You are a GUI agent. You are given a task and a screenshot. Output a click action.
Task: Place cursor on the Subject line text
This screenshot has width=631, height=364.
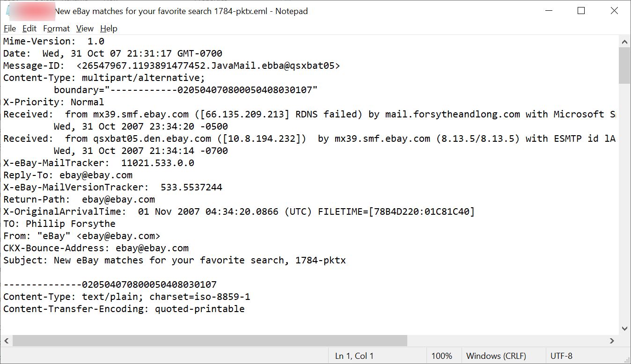click(175, 260)
